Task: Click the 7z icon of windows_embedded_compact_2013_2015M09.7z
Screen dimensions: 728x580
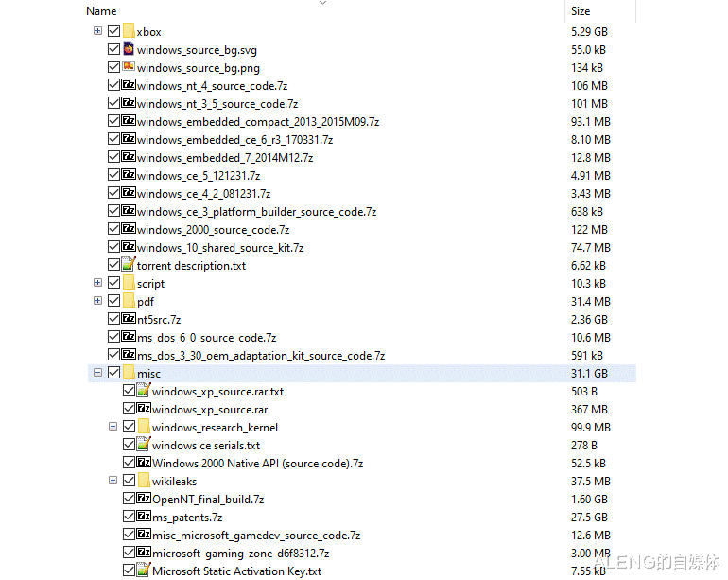Action: (129, 121)
